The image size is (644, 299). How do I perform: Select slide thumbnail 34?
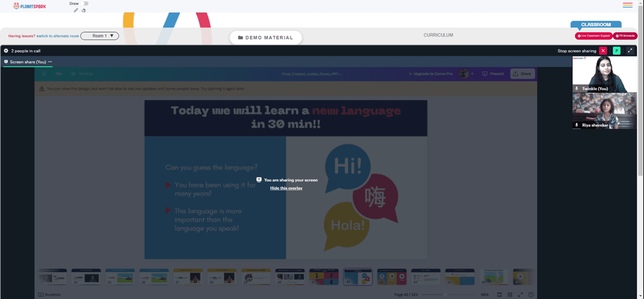[86, 277]
